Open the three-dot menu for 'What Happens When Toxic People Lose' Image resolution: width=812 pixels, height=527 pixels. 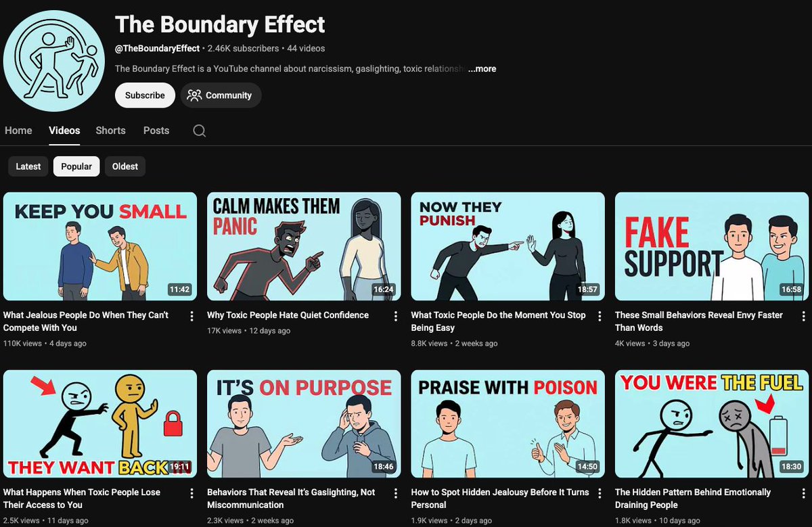pyautogui.click(x=192, y=493)
